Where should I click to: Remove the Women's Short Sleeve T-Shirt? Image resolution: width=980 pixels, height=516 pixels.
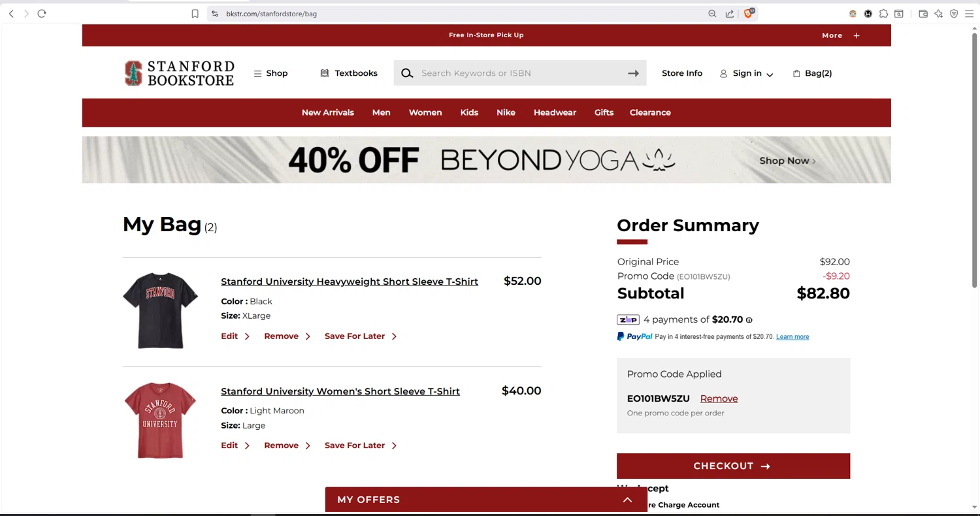coord(287,445)
